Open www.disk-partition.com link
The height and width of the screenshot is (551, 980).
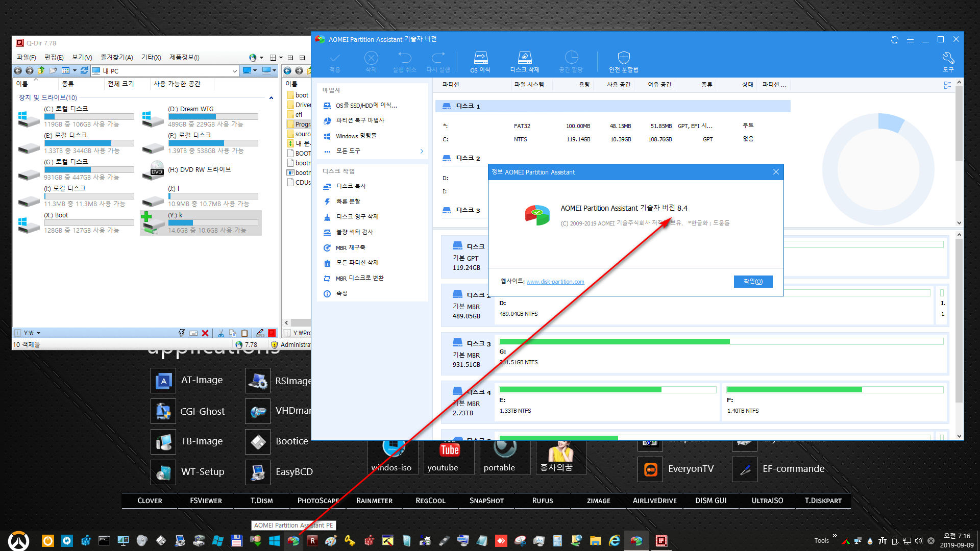[555, 282]
